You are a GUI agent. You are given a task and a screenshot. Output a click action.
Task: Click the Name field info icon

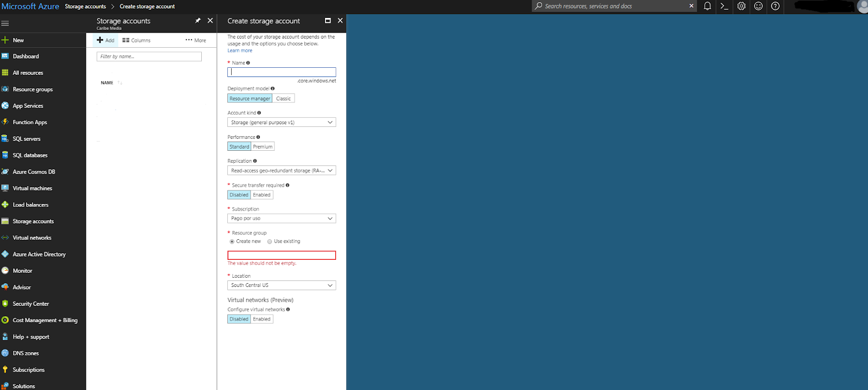coord(248,63)
